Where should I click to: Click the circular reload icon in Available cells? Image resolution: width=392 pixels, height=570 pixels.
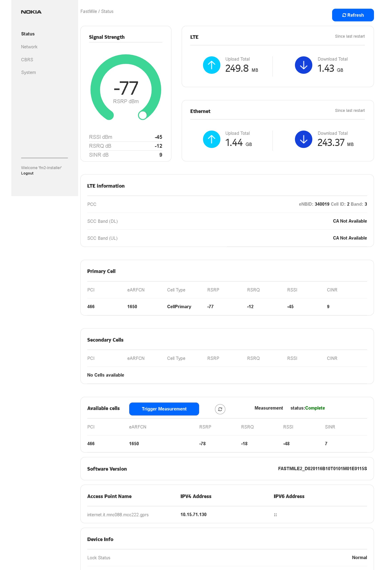[x=220, y=409]
